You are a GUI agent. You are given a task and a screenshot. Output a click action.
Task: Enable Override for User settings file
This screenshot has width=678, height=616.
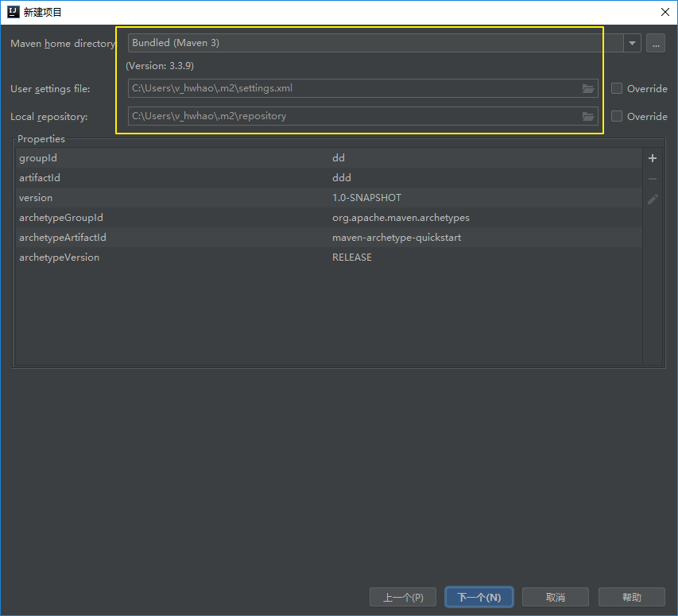coord(617,88)
